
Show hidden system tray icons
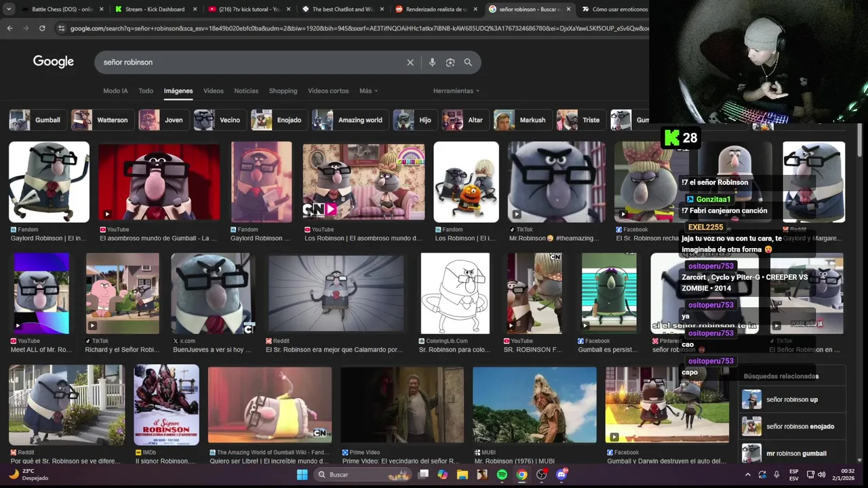coord(747,474)
